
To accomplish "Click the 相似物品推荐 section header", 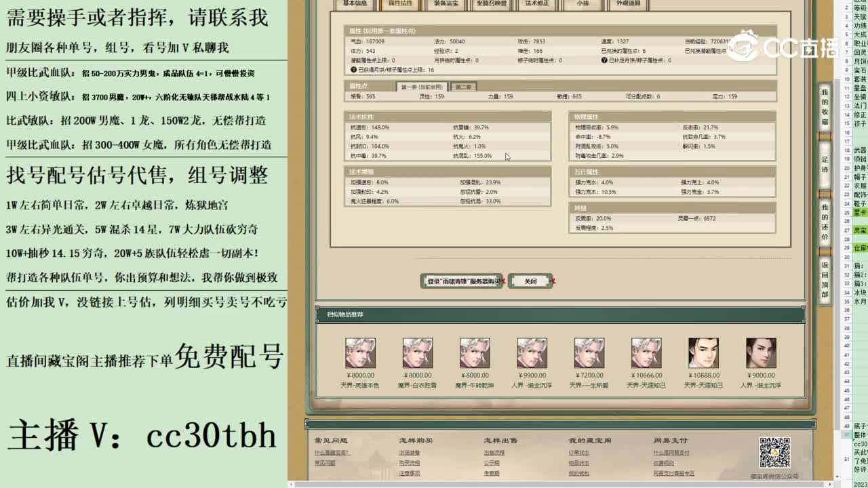I will pyautogui.click(x=560, y=314).
